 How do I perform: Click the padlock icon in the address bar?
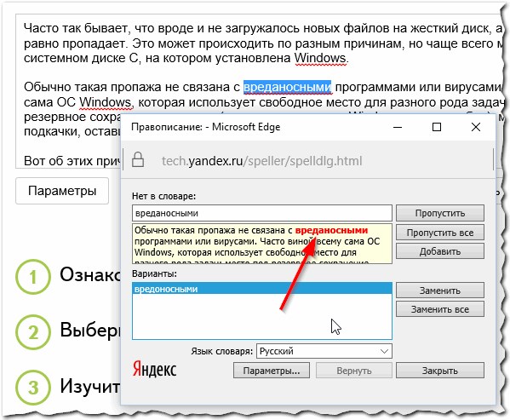click(x=138, y=160)
